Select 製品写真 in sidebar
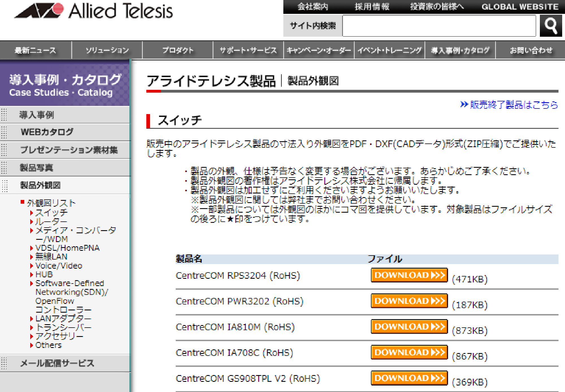 [65, 167]
